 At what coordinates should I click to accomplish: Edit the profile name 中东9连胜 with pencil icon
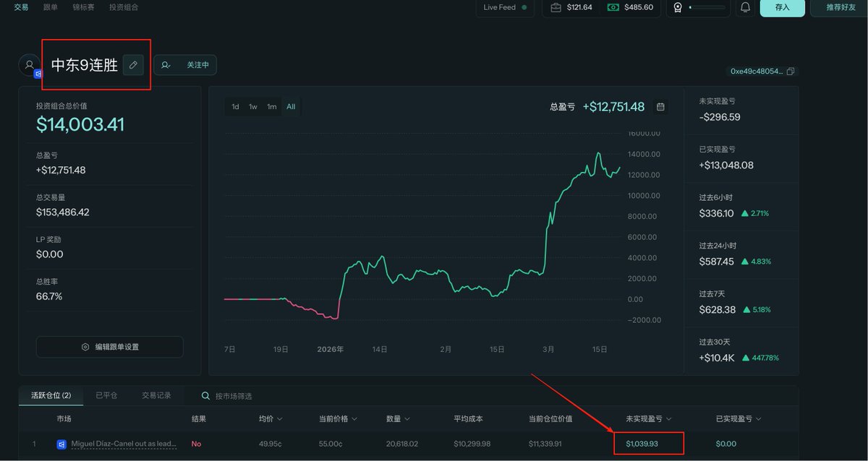tap(133, 65)
